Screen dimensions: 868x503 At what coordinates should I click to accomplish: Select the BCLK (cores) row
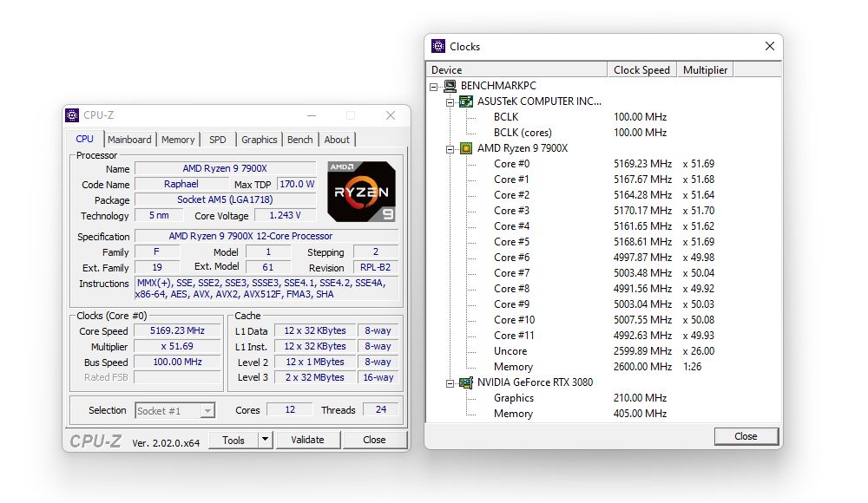pyautogui.click(x=604, y=132)
